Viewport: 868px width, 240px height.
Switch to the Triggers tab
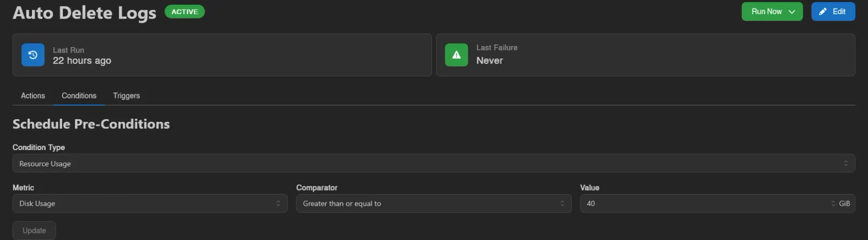(126, 95)
